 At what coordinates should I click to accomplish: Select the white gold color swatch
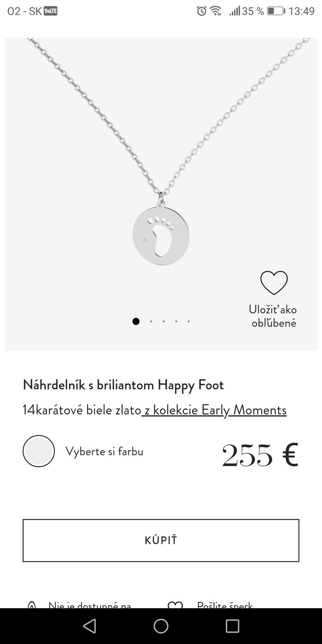pyautogui.click(x=39, y=451)
